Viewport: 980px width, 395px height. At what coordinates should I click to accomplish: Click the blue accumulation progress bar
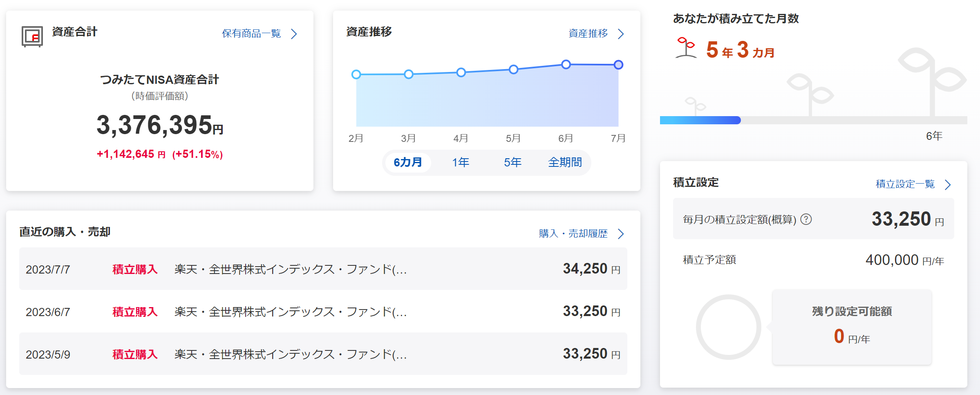[700, 120]
